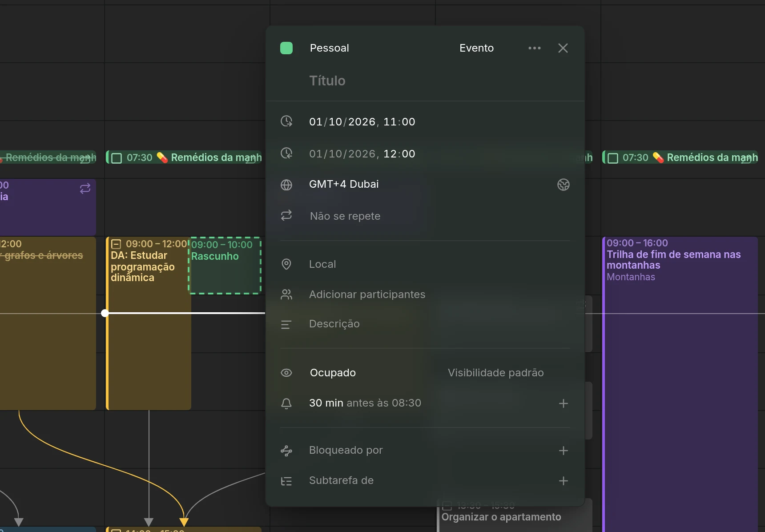Add a blocking task with the plus
This screenshot has width=765, height=532.
coord(564,451)
